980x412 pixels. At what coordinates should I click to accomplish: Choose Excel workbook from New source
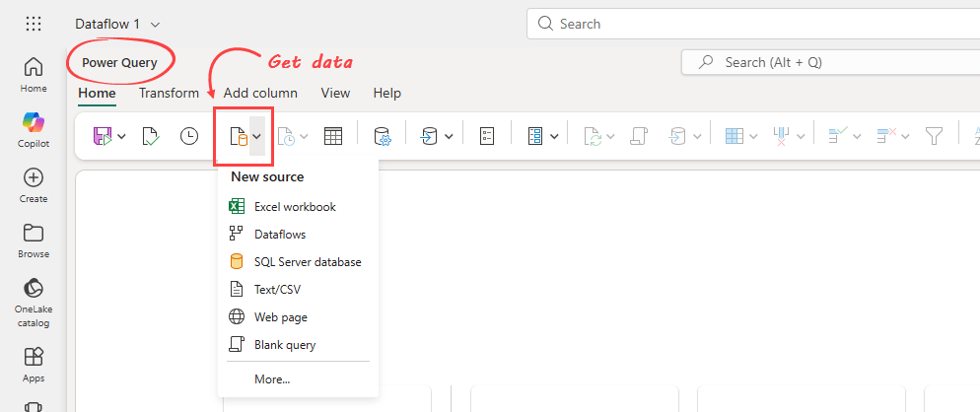pyautogui.click(x=298, y=206)
